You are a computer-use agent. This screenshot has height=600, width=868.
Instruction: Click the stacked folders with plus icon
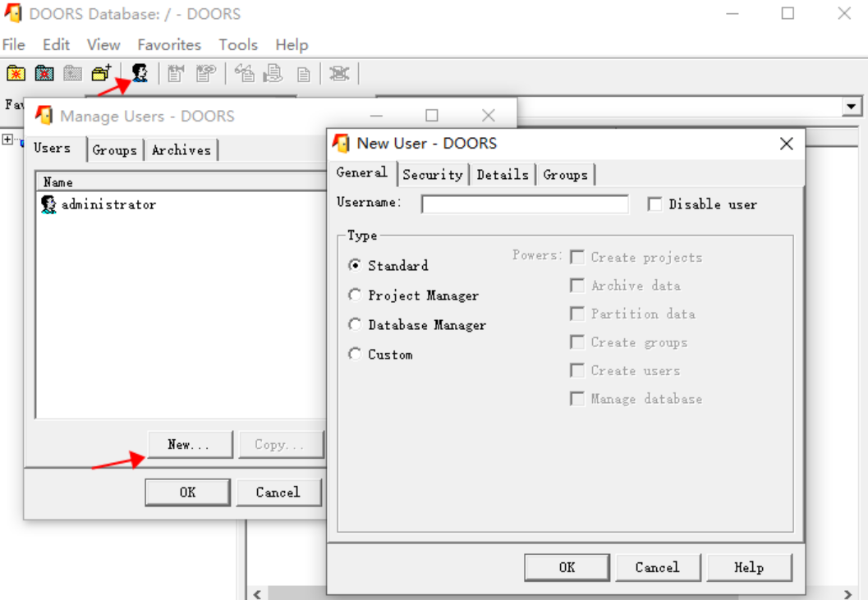(102, 72)
